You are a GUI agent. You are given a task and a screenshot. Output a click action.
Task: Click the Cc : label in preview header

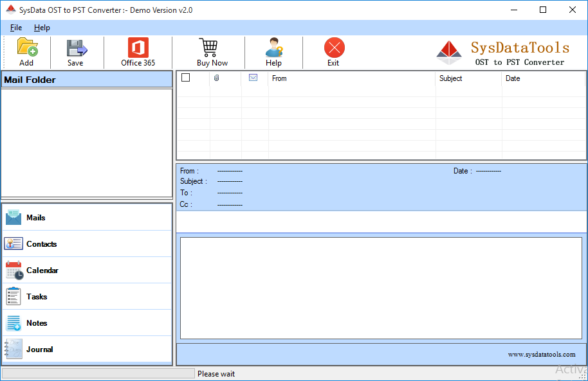pos(186,204)
